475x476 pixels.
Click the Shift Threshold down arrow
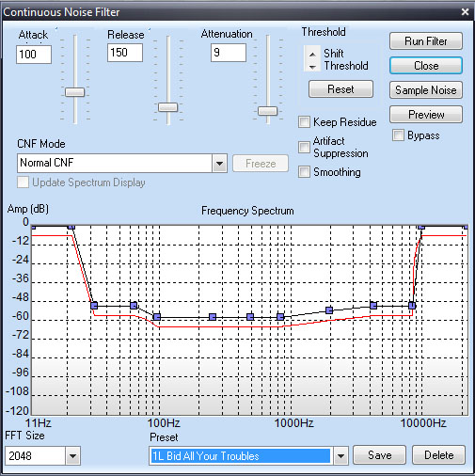tap(312, 67)
